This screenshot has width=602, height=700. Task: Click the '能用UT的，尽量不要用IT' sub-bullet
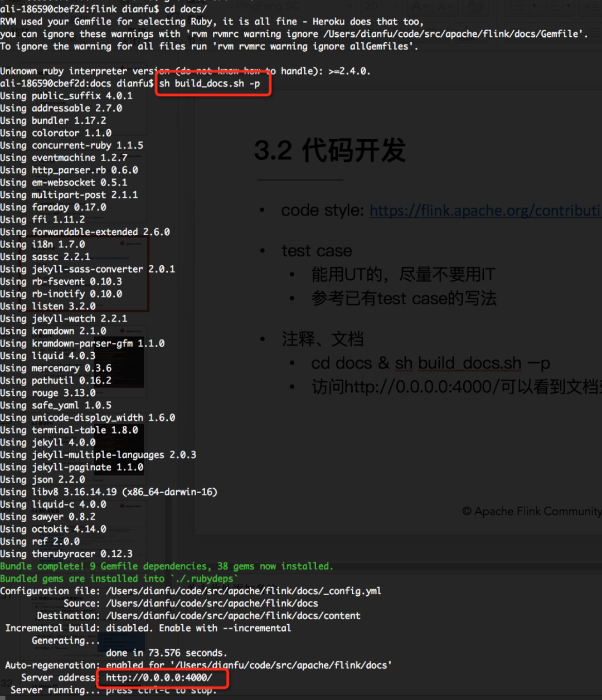coord(403,274)
